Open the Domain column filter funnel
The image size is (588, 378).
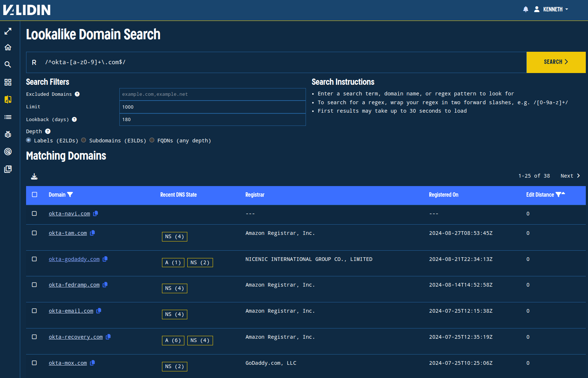[70, 195]
